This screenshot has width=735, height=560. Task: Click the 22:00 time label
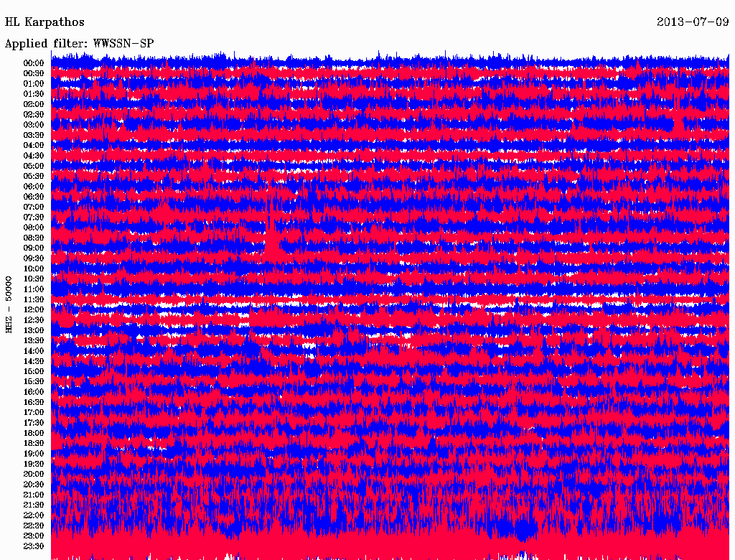click(x=34, y=515)
